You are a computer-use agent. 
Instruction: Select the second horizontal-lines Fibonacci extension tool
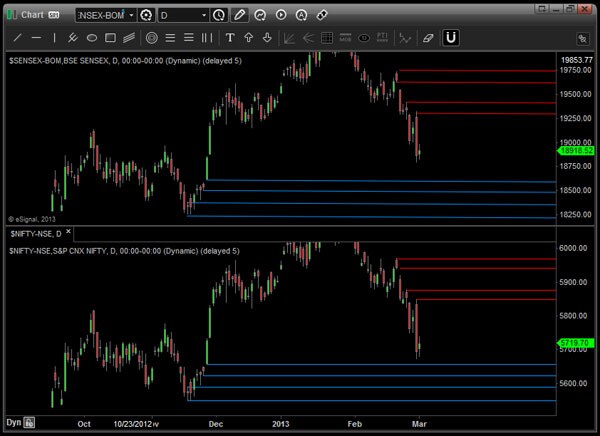click(189, 38)
